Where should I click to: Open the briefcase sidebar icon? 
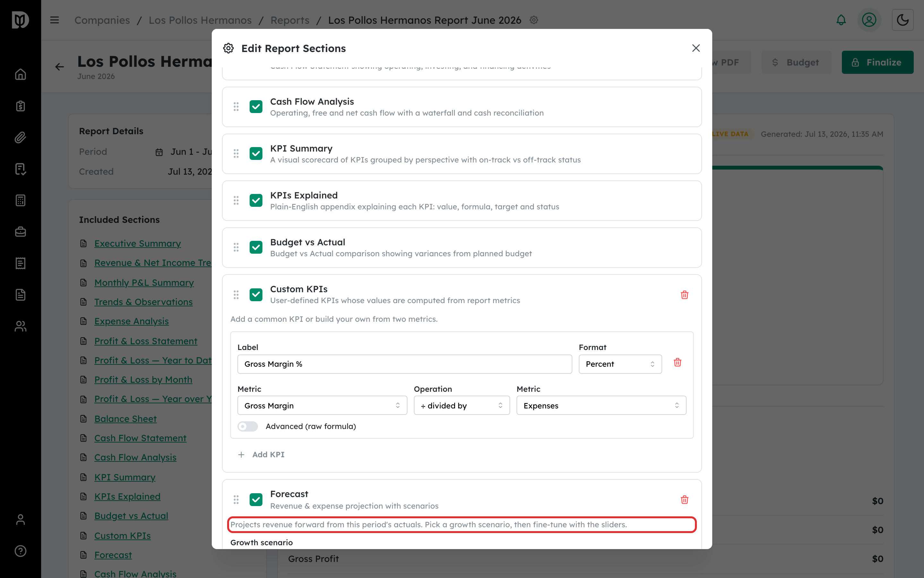click(x=20, y=232)
